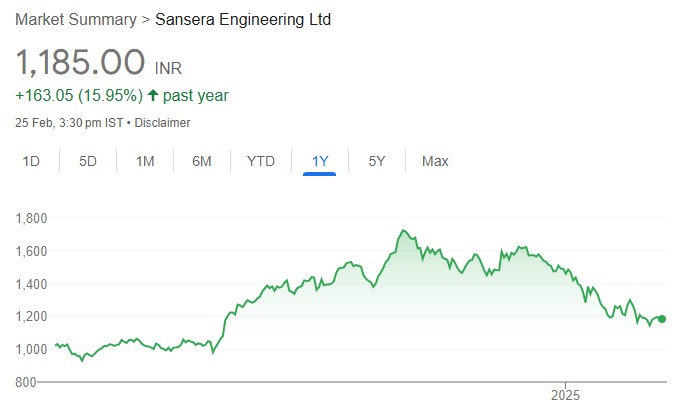Image resolution: width=682 pixels, height=413 pixels.
Task: Switch to the 1D range tab
Action: click(31, 161)
